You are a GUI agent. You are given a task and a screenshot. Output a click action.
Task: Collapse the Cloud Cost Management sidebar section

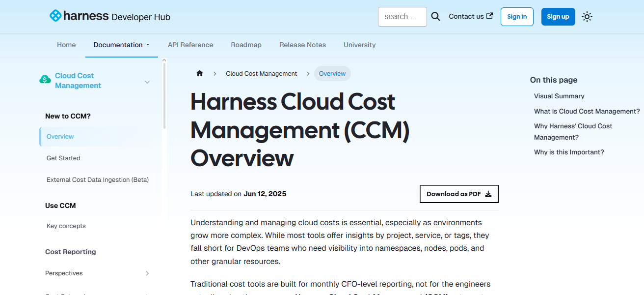point(147,82)
